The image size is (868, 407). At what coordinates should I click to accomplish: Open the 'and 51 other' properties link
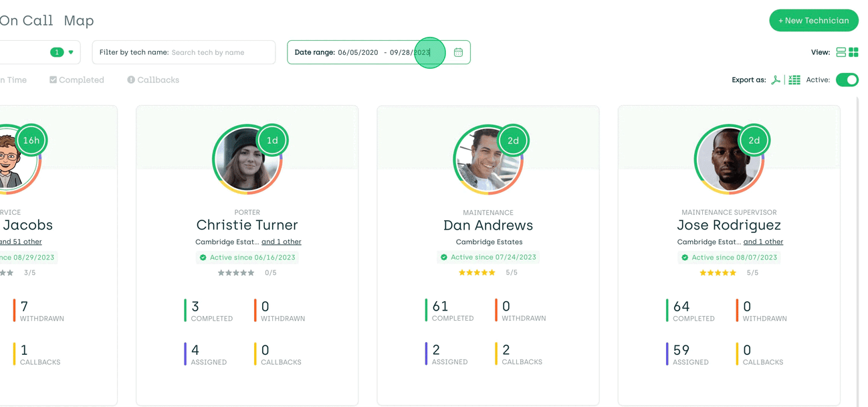[x=21, y=242]
